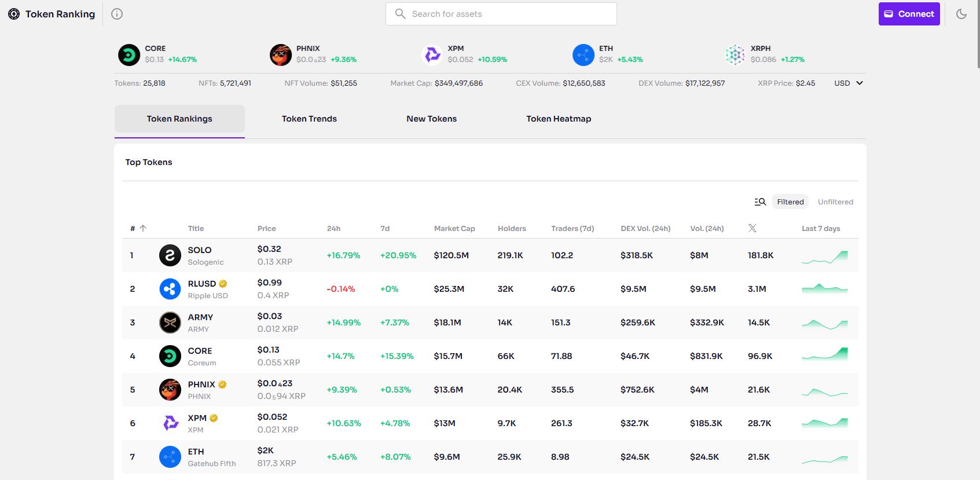Focus the Search for assets field
The height and width of the screenshot is (480, 980).
pyautogui.click(x=501, y=14)
